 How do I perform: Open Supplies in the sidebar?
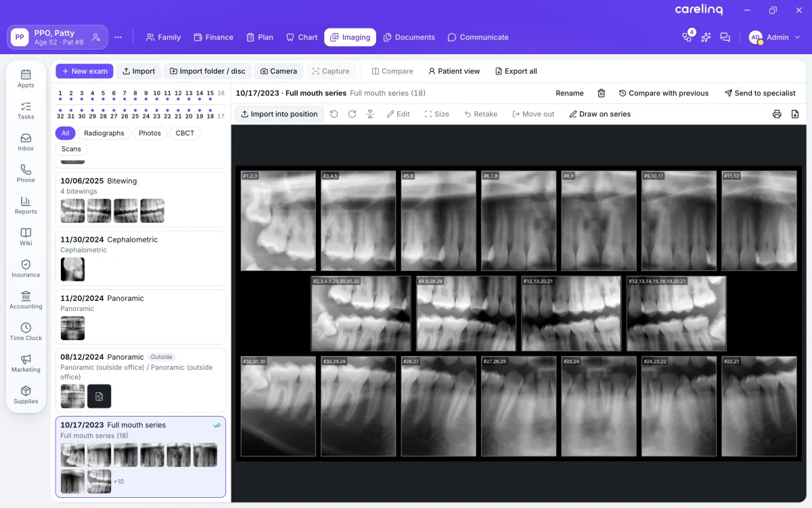[26, 395]
